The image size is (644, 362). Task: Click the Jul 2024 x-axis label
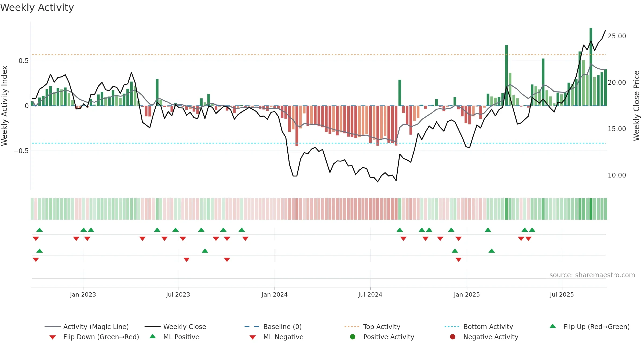370,294
